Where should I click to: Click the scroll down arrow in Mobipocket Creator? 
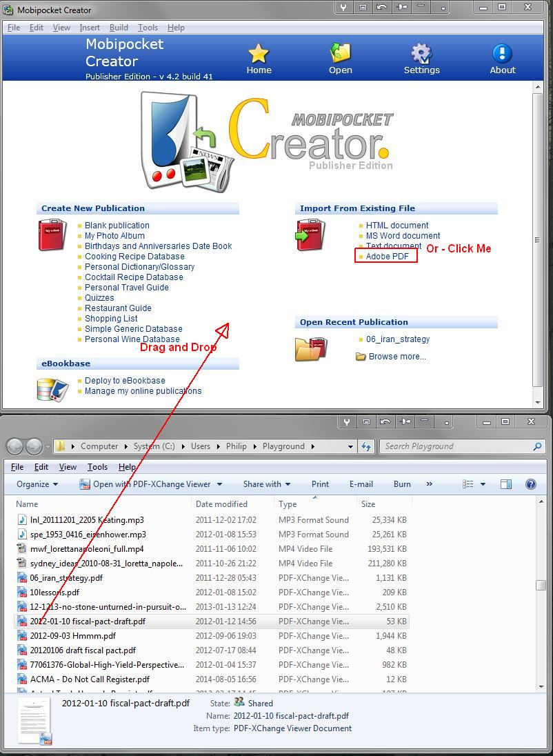[x=538, y=403]
